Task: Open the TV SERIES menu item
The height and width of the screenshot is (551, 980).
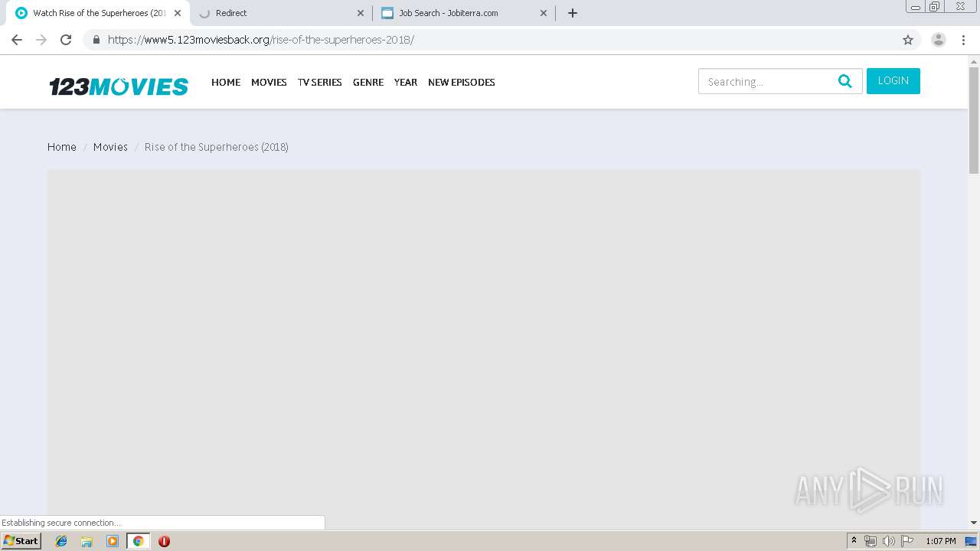Action: 320,82
